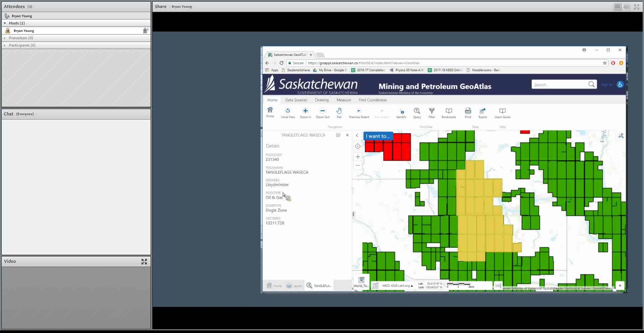Click the geolocate crosshair button on map

click(x=358, y=146)
